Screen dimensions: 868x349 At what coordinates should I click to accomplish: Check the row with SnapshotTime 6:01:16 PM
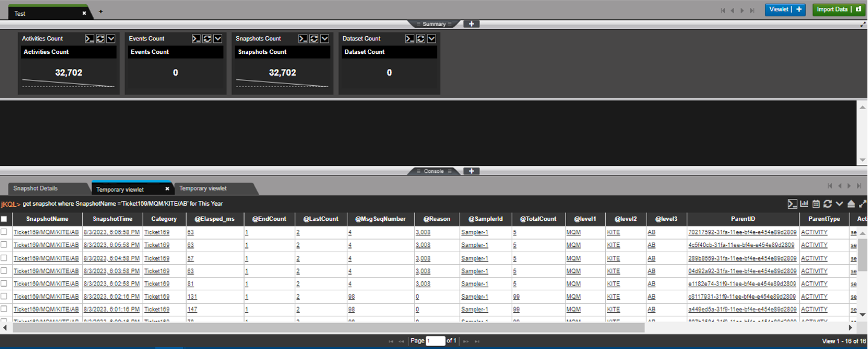pyautogui.click(x=4, y=309)
